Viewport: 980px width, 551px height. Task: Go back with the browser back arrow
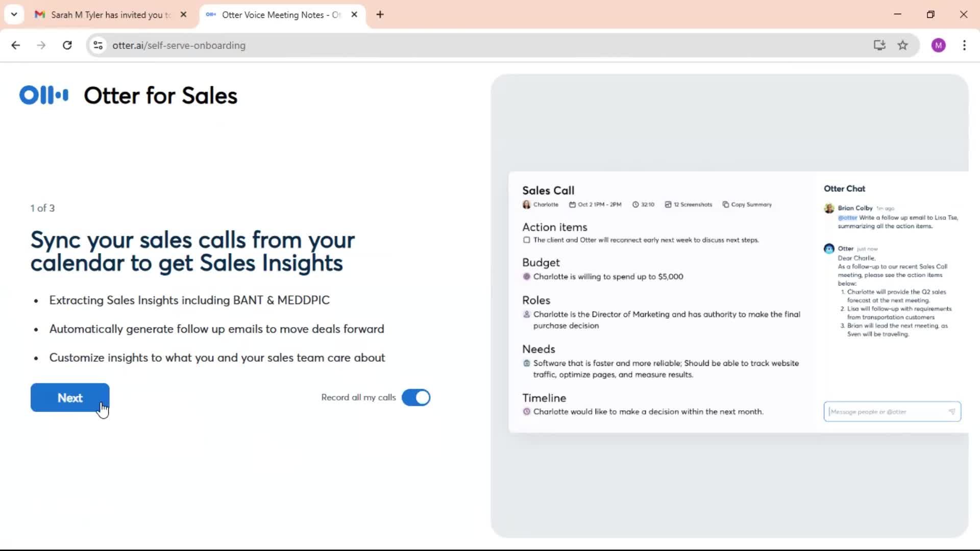click(16, 45)
